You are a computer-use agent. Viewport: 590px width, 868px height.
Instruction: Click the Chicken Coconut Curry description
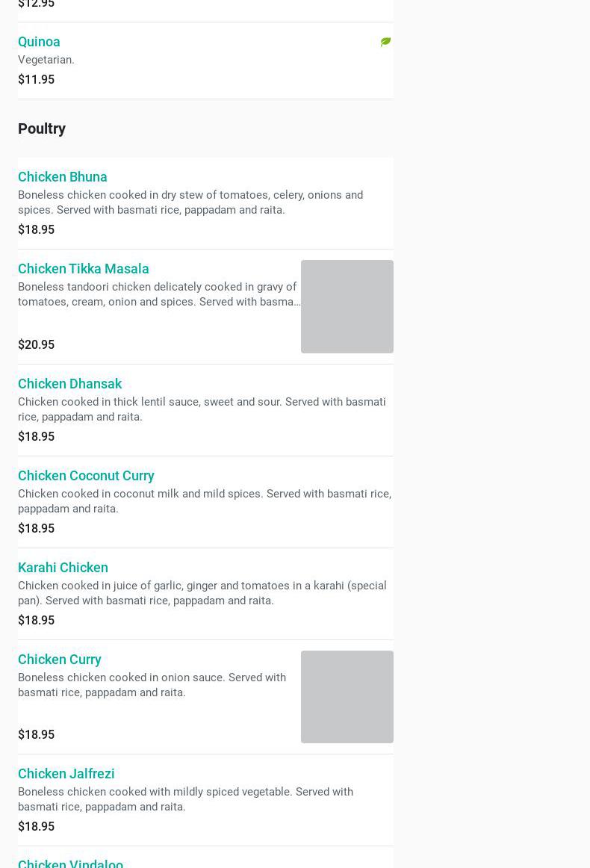(x=204, y=501)
